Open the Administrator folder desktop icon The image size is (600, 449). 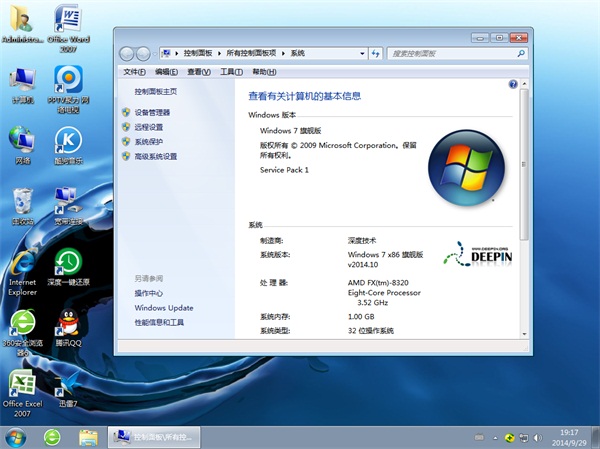click(x=22, y=24)
